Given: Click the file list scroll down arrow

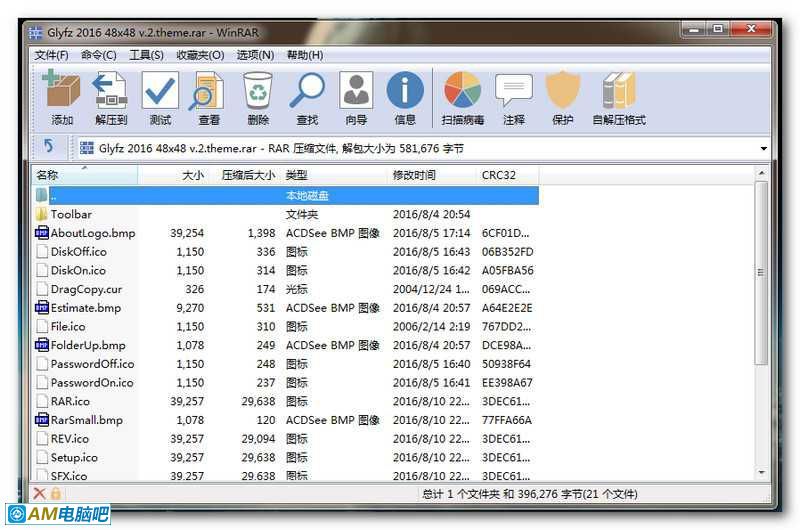Looking at the screenshot, I should tap(761, 473).
